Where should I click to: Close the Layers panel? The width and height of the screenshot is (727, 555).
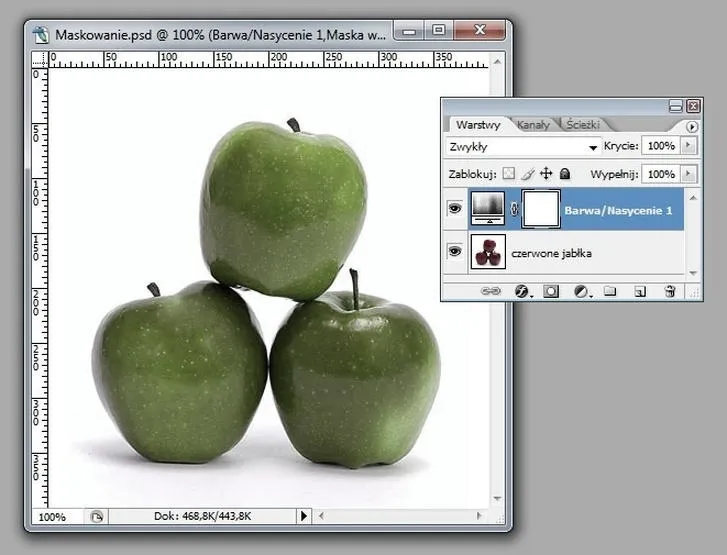click(693, 106)
